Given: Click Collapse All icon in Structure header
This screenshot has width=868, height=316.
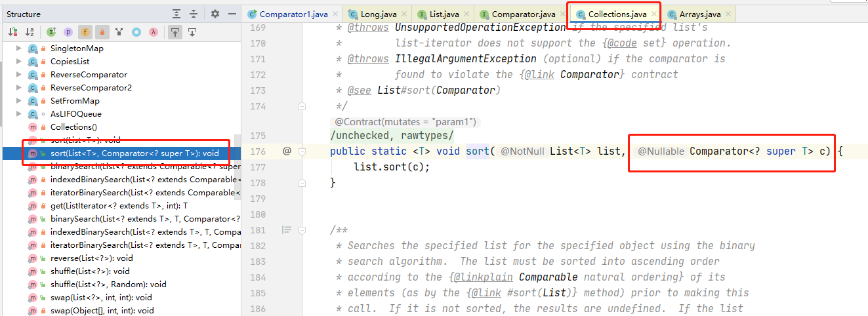Looking at the screenshot, I should coord(194,14).
